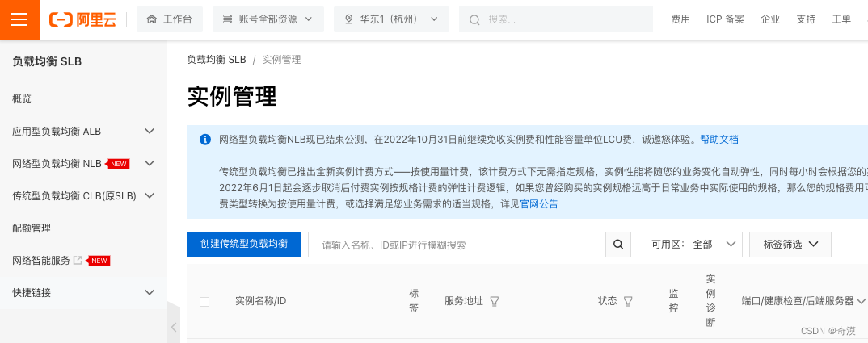Open the 帮助文档 link
The image size is (868, 343).
pos(719,140)
